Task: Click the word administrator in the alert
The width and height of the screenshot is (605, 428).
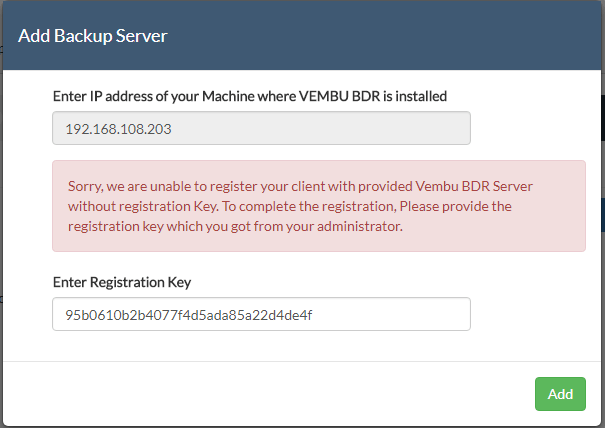Action: (360, 226)
